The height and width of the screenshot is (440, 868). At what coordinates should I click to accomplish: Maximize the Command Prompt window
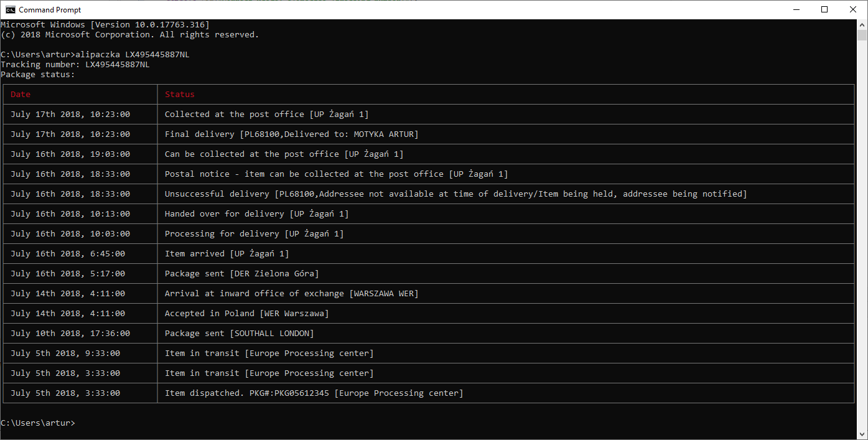[x=824, y=9]
